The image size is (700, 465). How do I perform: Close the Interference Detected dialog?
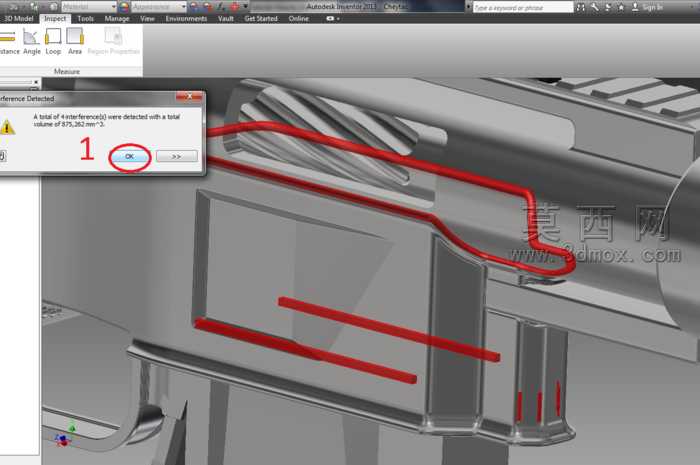tap(189, 96)
